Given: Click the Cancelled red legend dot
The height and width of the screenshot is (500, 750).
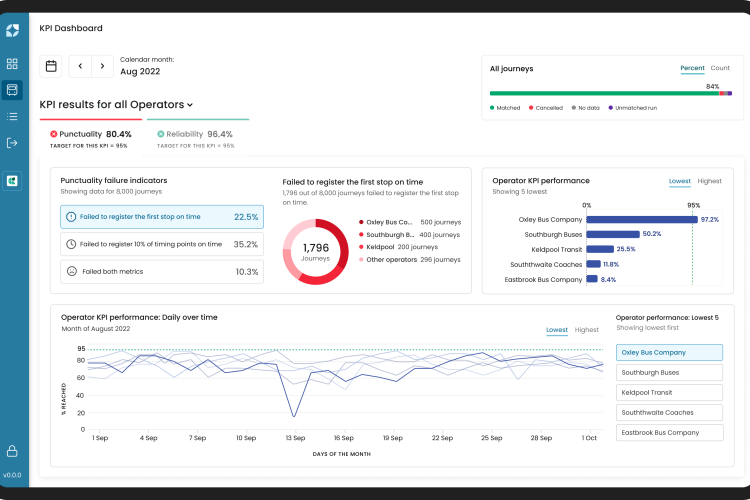Looking at the screenshot, I should tap(531, 108).
